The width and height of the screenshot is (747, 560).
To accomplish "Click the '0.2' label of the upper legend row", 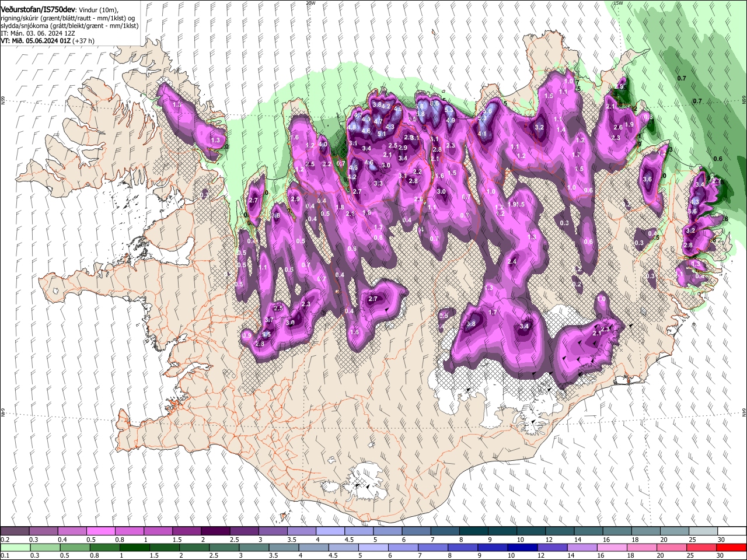I will point(5,540).
